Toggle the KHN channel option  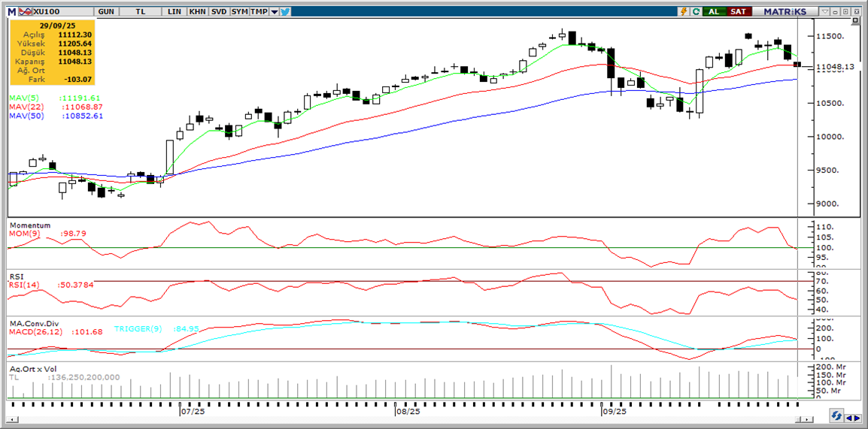click(x=197, y=12)
